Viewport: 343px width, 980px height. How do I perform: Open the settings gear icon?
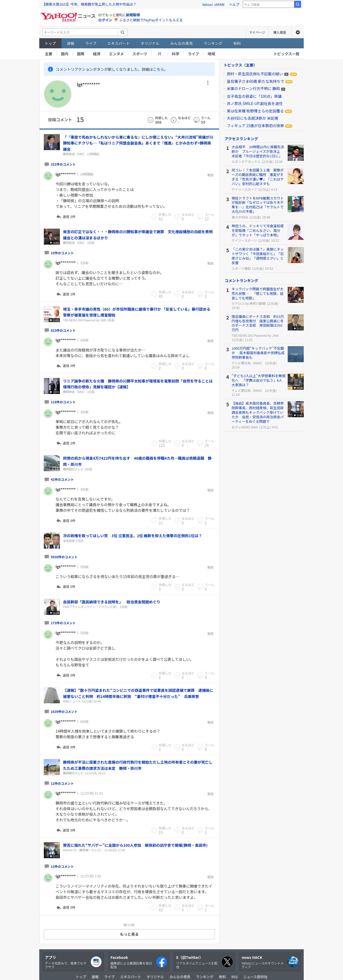pyautogui.click(x=298, y=32)
